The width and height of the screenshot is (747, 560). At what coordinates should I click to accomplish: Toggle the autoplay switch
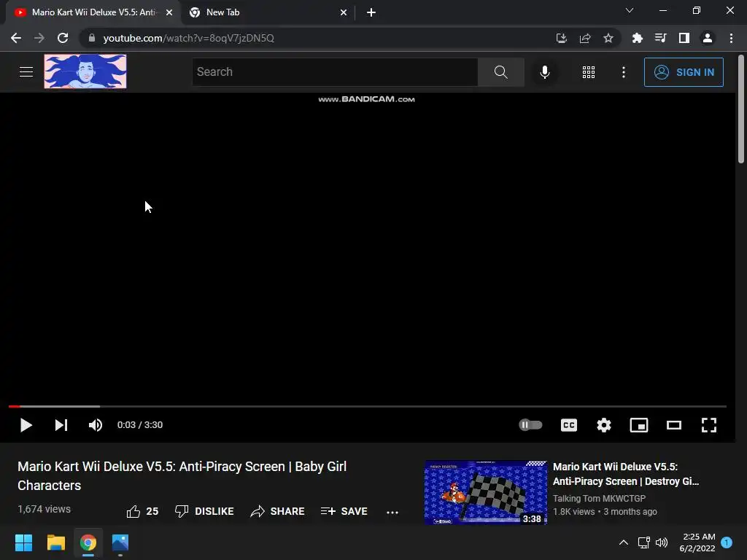tap(530, 425)
